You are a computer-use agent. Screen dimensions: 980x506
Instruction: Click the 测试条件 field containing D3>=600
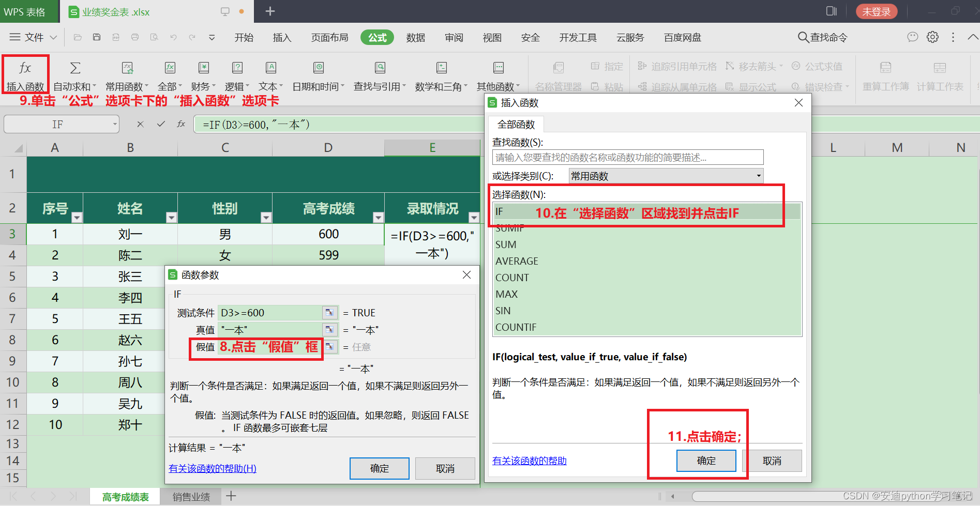(270, 313)
